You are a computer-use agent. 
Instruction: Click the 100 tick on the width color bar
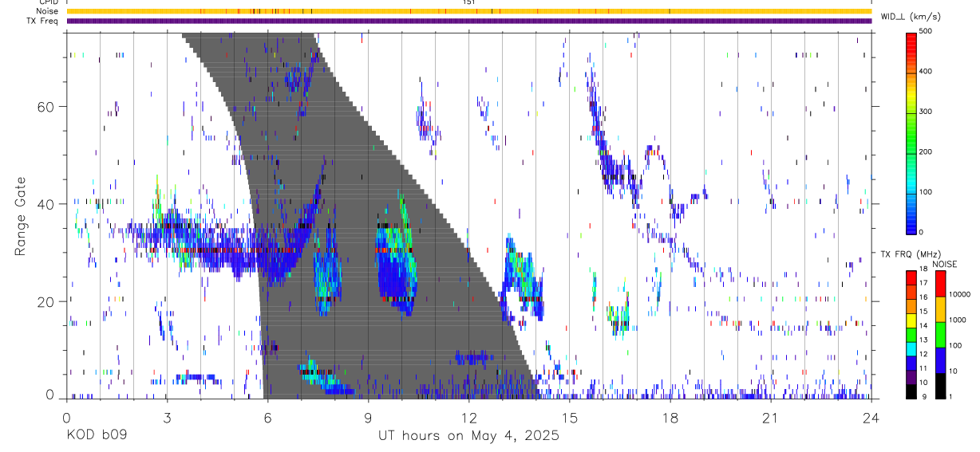click(927, 193)
